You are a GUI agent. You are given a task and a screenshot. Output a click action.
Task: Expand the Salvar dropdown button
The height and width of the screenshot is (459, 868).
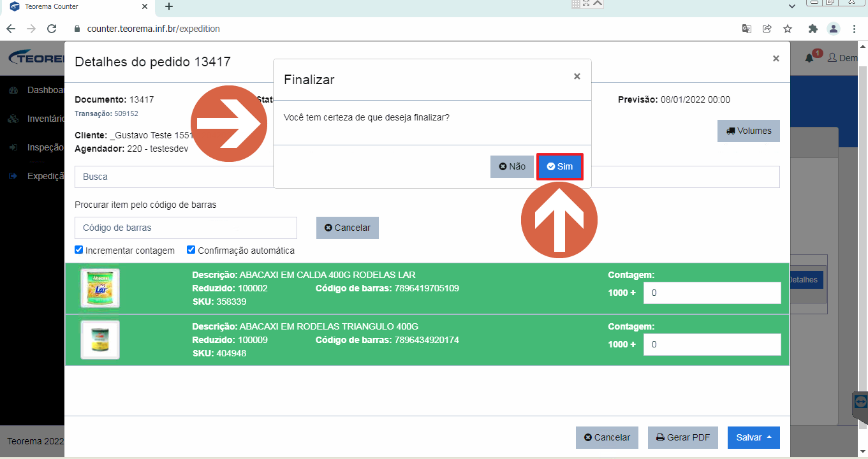click(754, 437)
